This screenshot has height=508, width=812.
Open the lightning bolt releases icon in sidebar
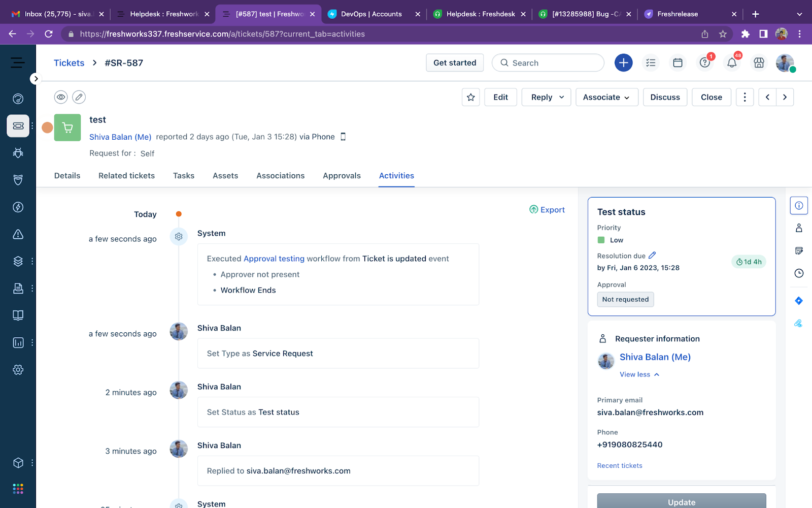[18, 207]
